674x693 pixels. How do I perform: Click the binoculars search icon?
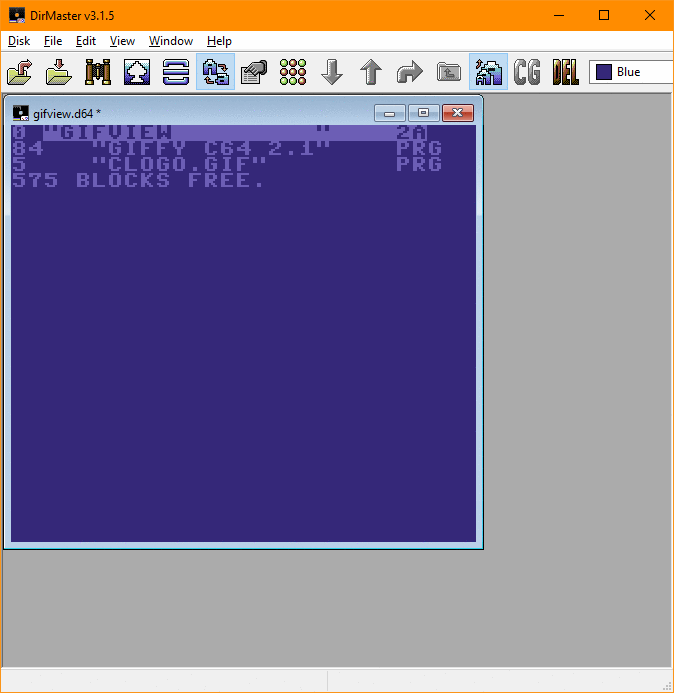point(98,72)
